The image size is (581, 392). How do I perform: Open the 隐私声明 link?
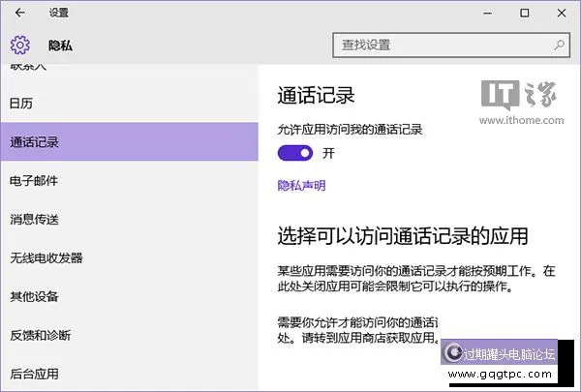tap(301, 185)
